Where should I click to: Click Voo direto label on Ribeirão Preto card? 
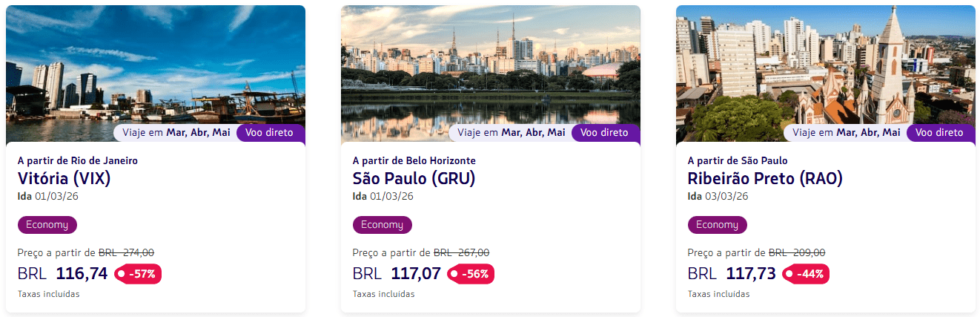click(939, 133)
